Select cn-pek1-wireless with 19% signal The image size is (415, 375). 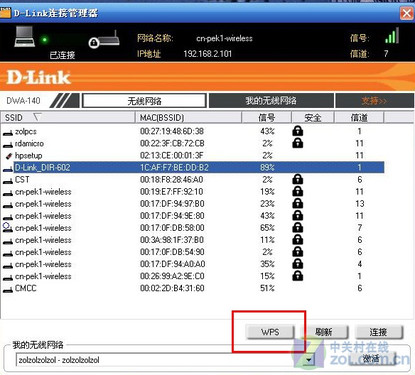(x=43, y=192)
